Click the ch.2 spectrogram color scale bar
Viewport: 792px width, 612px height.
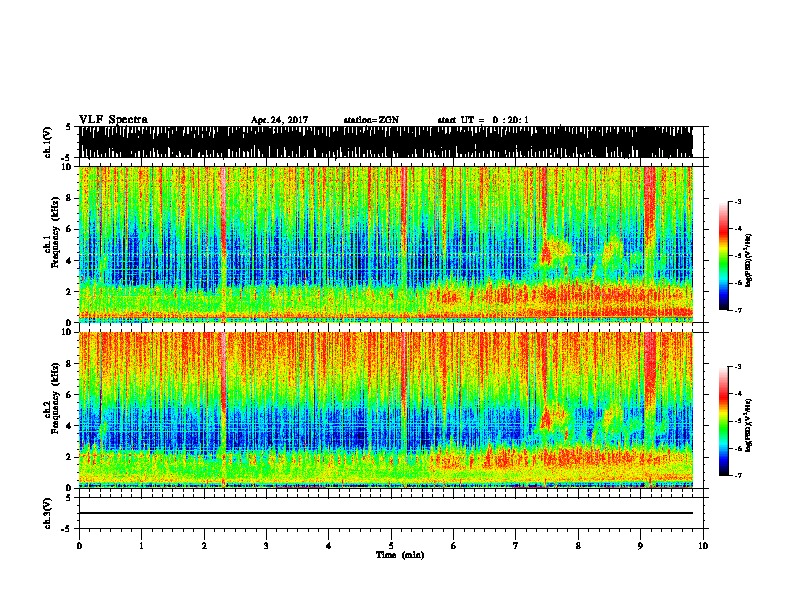tap(723, 421)
